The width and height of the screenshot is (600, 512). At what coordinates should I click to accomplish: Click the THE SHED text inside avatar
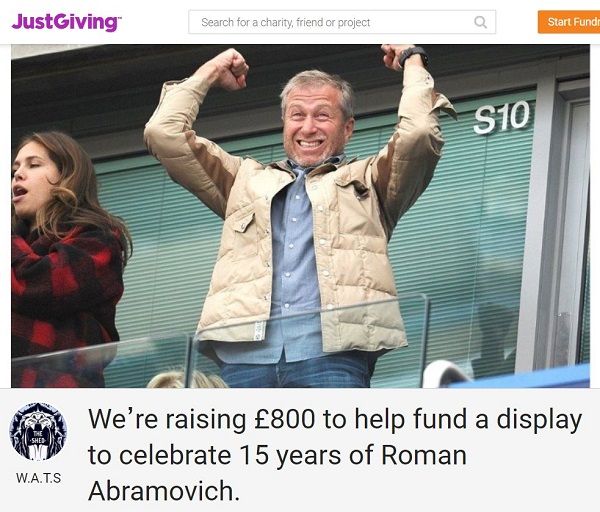pos(38,437)
